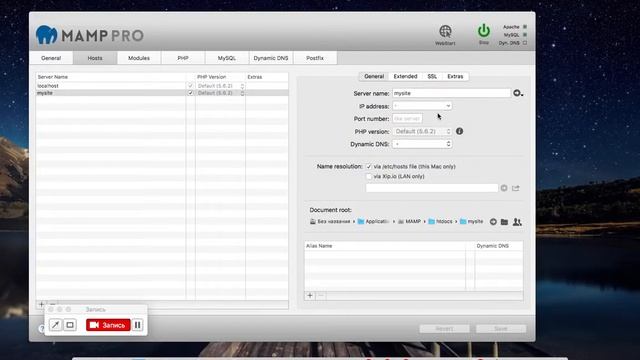Change mysite PHP version stepper
The image size is (640, 360).
242,93
